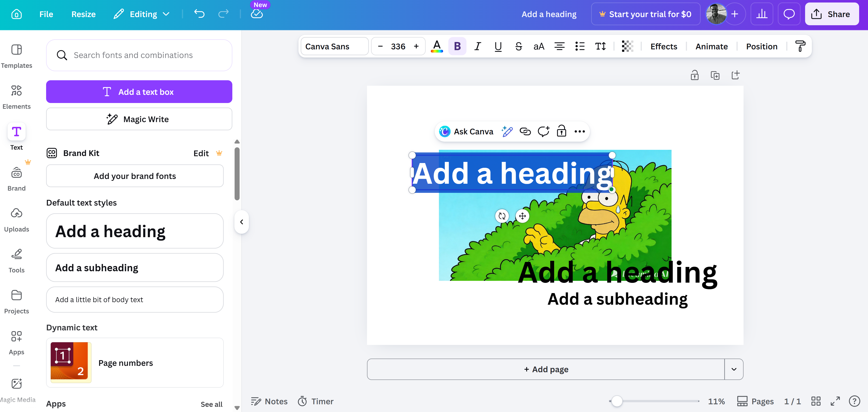Viewport: 868px width, 412px height.
Task: Toggle bulleted list
Action: (x=580, y=46)
